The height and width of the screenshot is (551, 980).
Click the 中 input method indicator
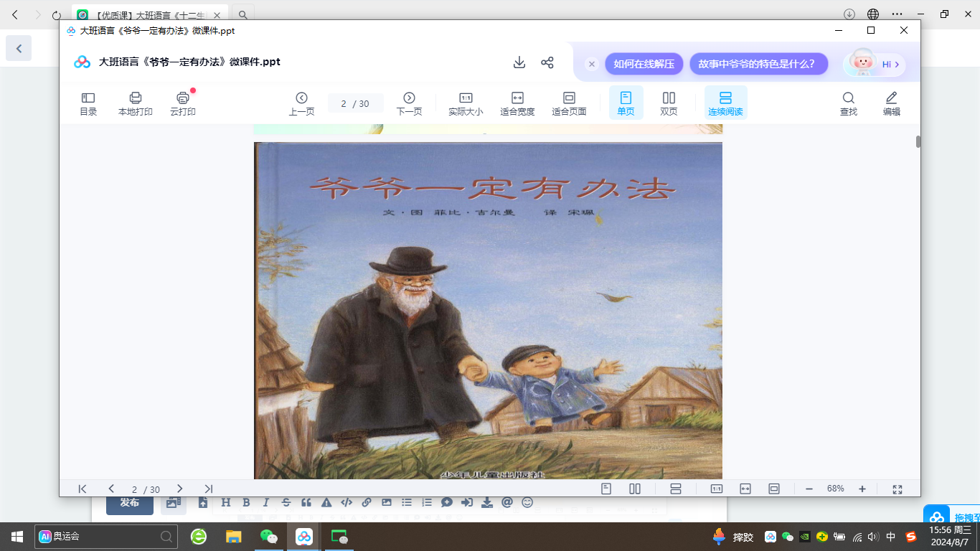891,537
